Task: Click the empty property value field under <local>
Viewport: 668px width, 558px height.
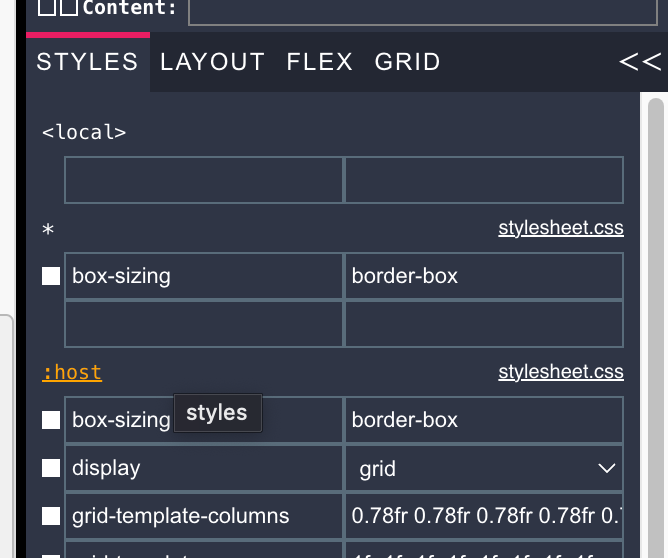Action: 484,180
